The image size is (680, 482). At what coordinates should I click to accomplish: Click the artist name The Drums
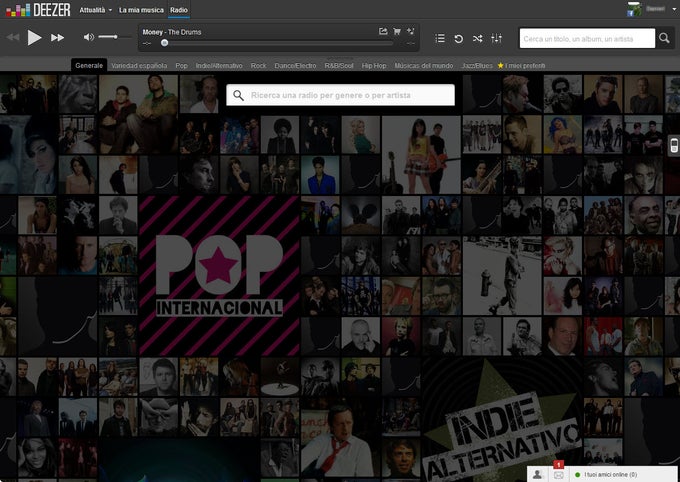pyautogui.click(x=184, y=32)
